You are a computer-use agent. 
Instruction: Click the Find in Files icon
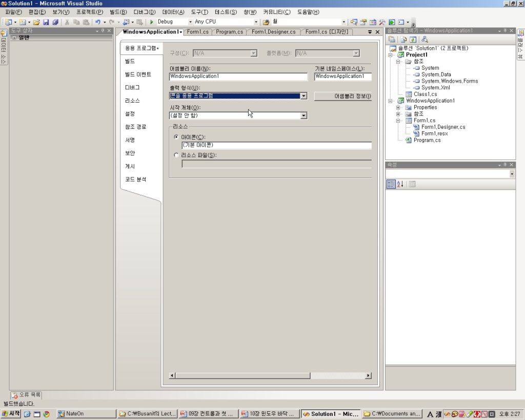click(x=266, y=22)
